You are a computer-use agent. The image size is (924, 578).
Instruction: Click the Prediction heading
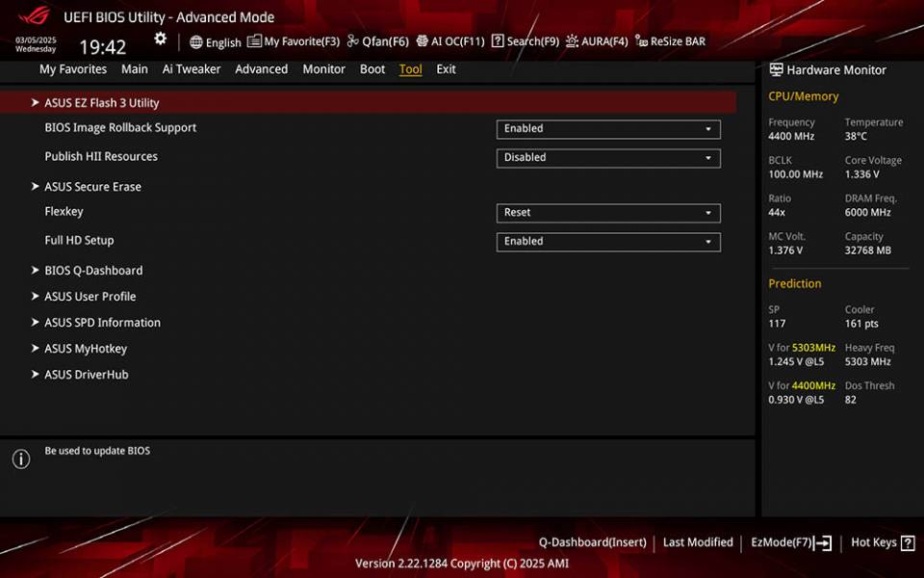pos(794,283)
